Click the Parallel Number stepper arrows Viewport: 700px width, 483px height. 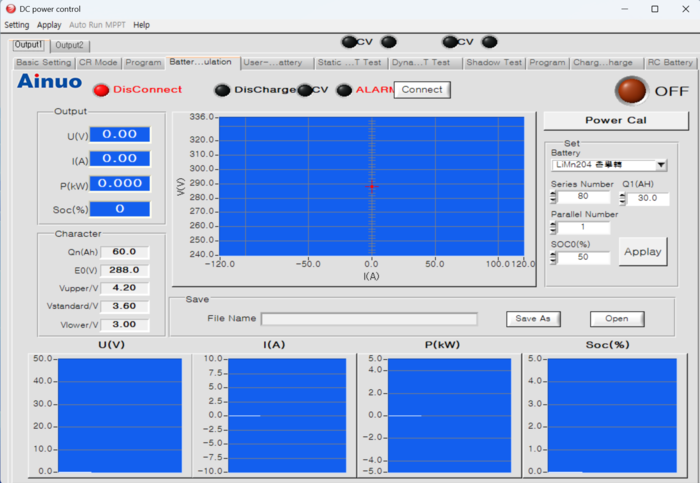554,228
